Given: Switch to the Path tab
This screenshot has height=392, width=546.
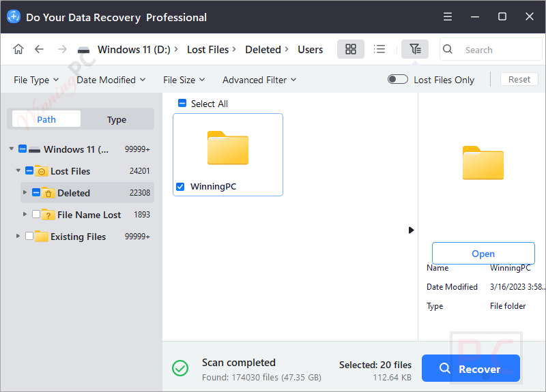Looking at the screenshot, I should (x=46, y=119).
